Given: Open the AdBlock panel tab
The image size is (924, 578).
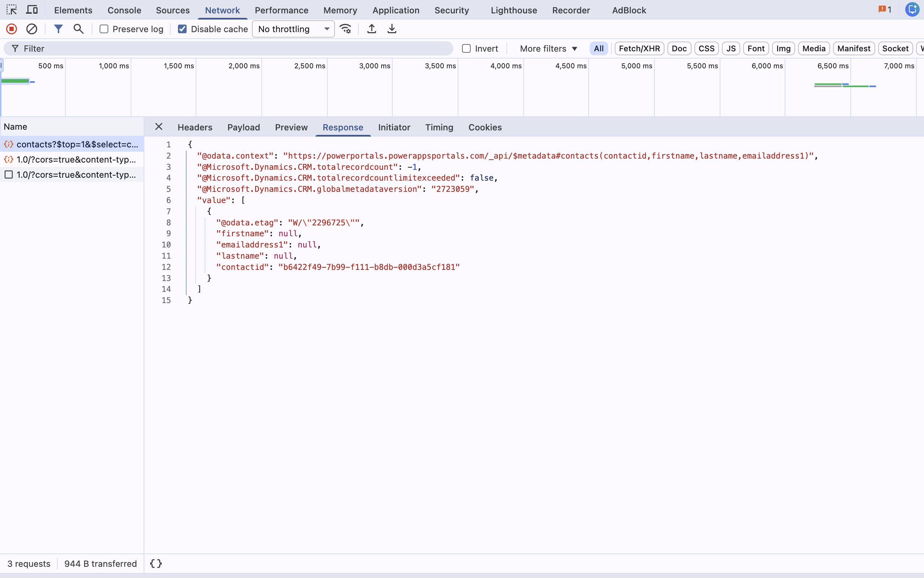Looking at the screenshot, I should (x=629, y=10).
